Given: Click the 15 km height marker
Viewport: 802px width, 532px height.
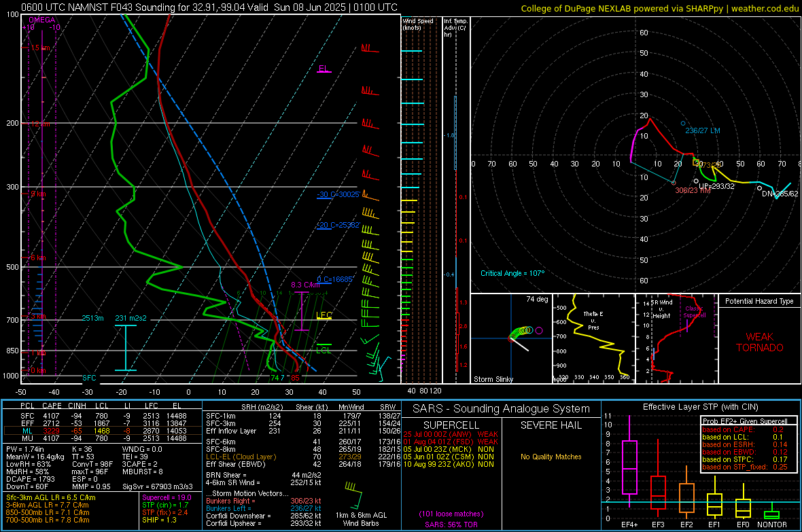Looking at the screenshot, I should [40, 48].
